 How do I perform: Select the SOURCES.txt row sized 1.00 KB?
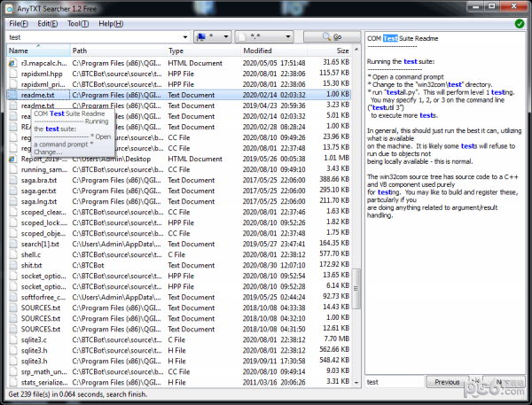click(179, 318)
